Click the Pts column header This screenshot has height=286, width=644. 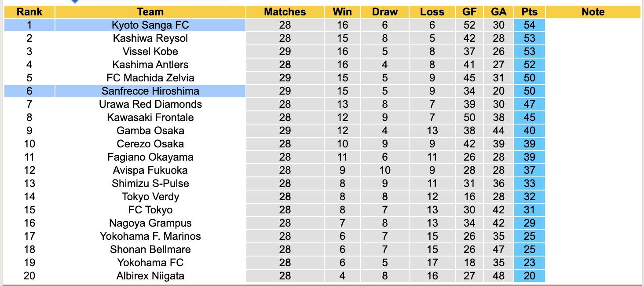(530, 12)
